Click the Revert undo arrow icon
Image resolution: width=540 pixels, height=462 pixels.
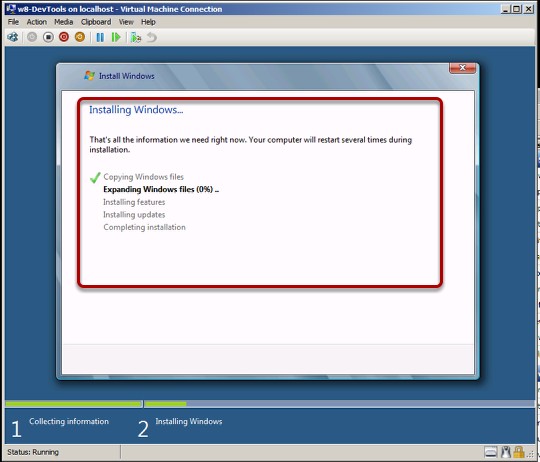point(152,37)
